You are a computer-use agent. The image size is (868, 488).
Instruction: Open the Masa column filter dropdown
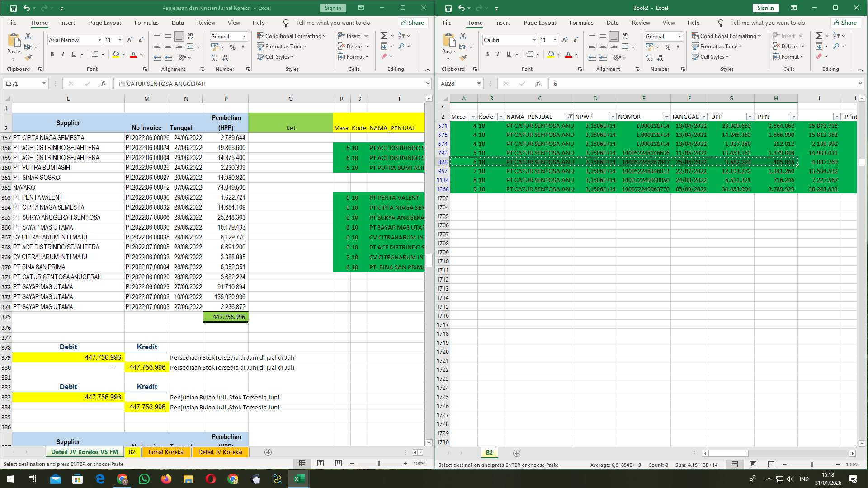coord(473,116)
